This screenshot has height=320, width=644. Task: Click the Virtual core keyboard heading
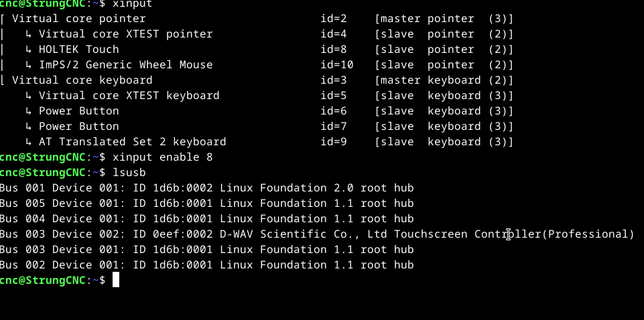point(82,80)
